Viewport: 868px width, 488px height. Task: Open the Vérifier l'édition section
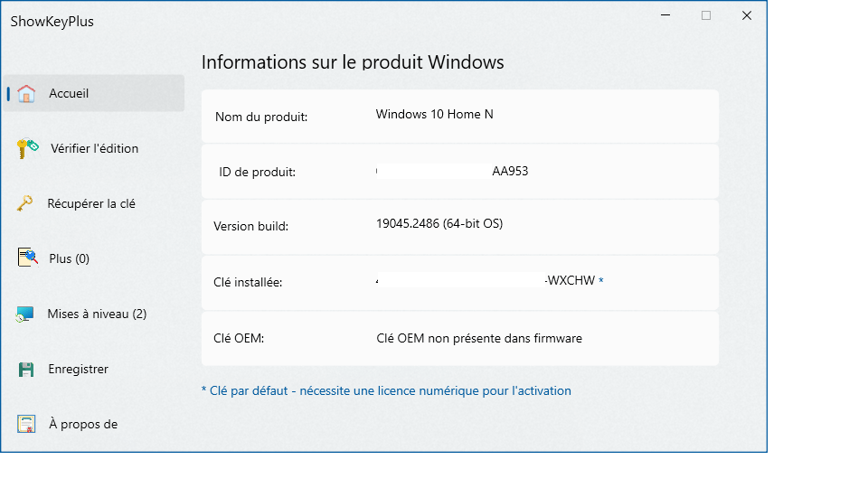coord(93,148)
